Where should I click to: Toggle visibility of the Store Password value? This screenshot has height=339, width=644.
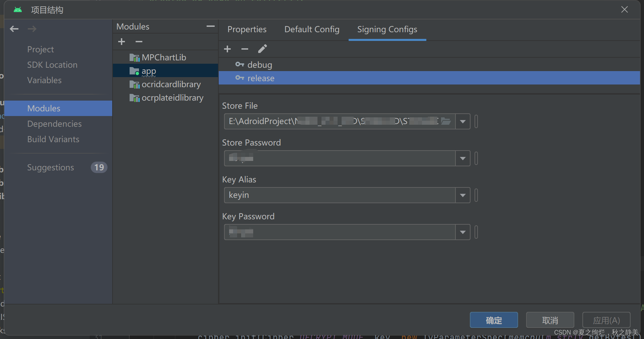click(476, 158)
